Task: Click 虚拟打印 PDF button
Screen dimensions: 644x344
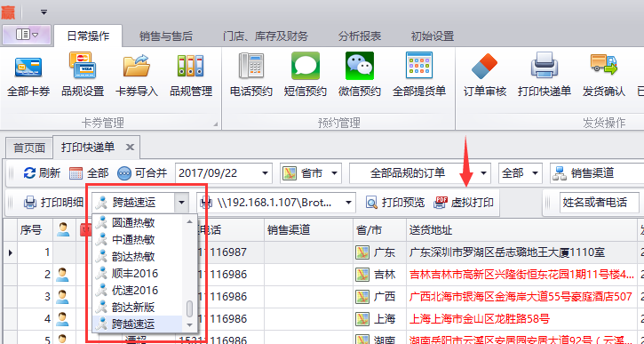Action: coord(464,202)
